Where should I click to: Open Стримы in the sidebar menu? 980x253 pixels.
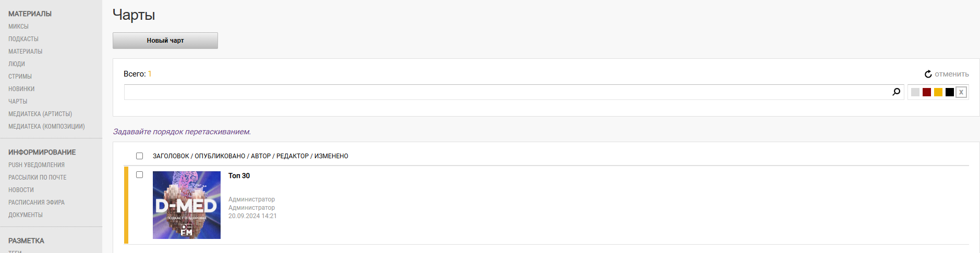tap(20, 77)
